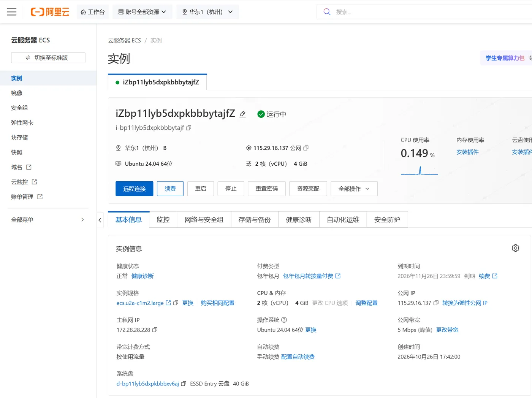
Task: Click the 重置密码 button
Action: click(x=267, y=189)
